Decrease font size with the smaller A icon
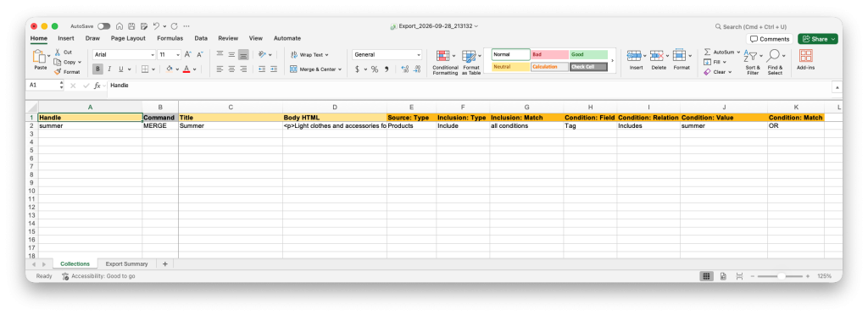The image size is (868, 316). click(200, 54)
